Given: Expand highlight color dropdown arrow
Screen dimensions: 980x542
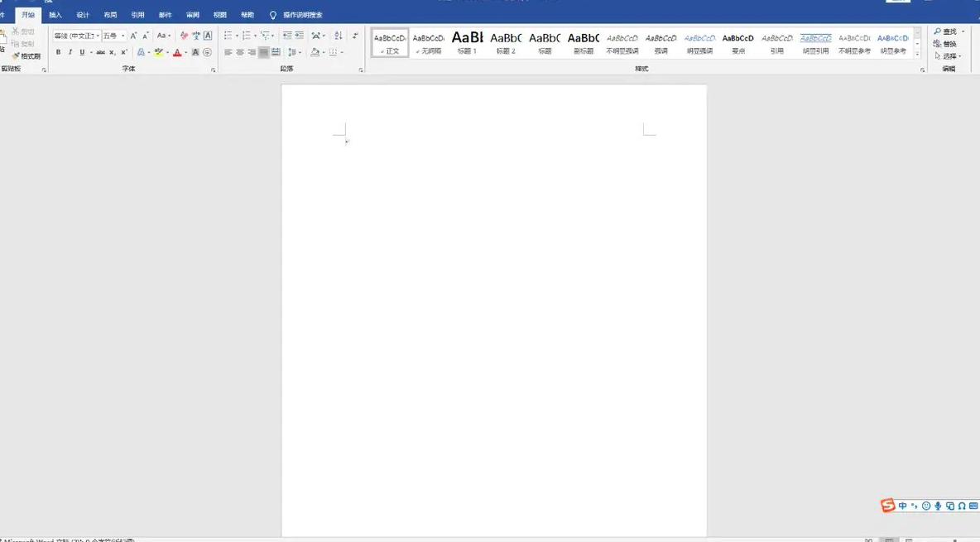Looking at the screenshot, I should 167,52.
